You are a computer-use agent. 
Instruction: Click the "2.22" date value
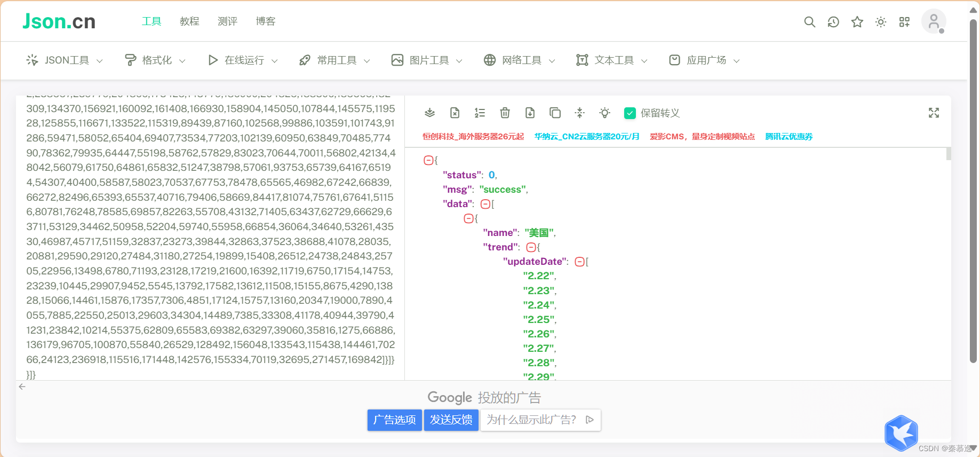click(x=539, y=276)
